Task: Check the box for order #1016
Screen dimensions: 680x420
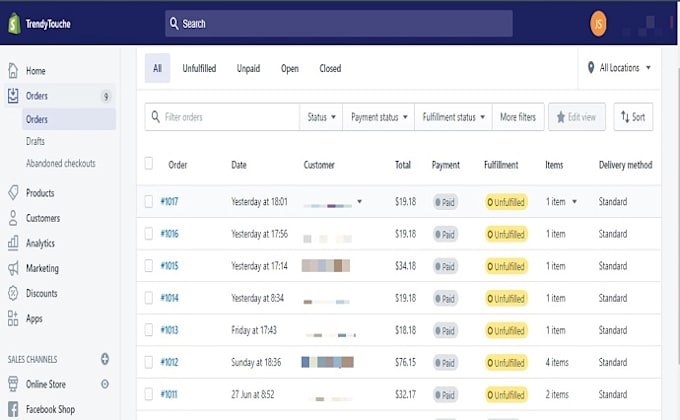Action: click(x=148, y=233)
